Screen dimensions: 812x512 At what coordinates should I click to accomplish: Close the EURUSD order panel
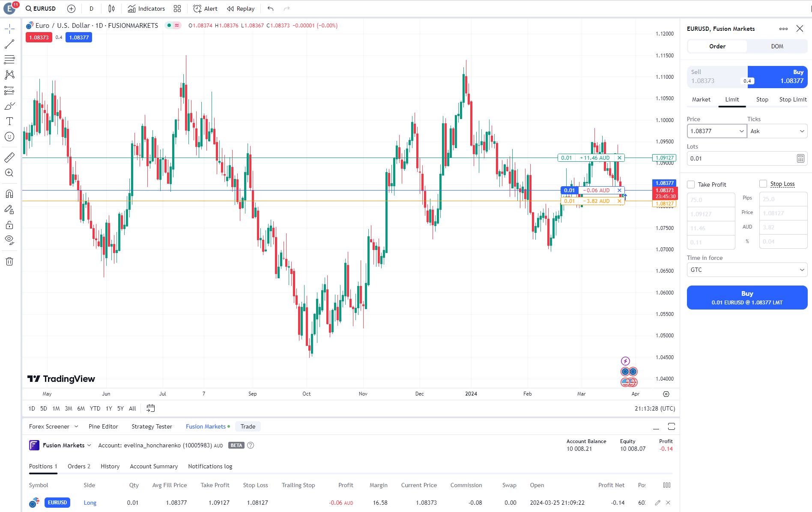(x=800, y=29)
